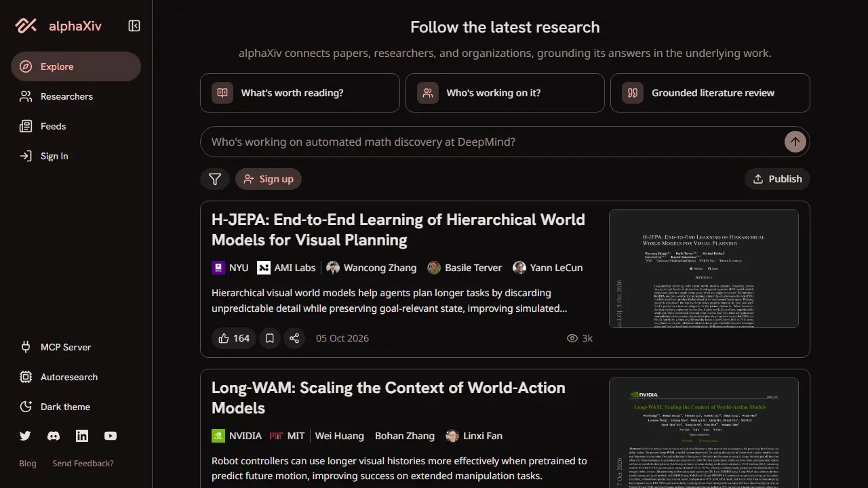Screen dimensions: 868x488
Task: Open Long-WAM paper thumbnail preview
Action: (x=704, y=433)
